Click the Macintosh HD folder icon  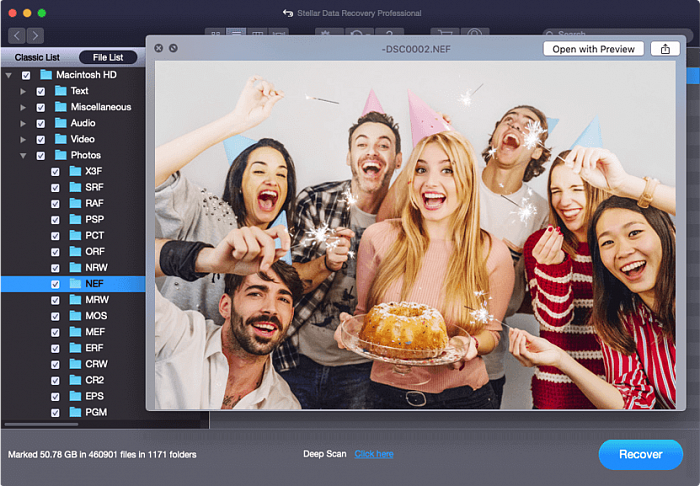click(x=46, y=75)
